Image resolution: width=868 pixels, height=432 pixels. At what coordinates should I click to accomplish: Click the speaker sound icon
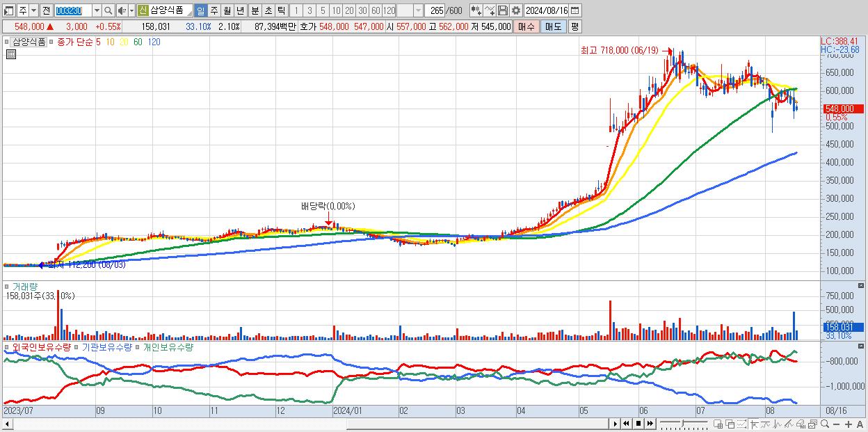click(122, 10)
